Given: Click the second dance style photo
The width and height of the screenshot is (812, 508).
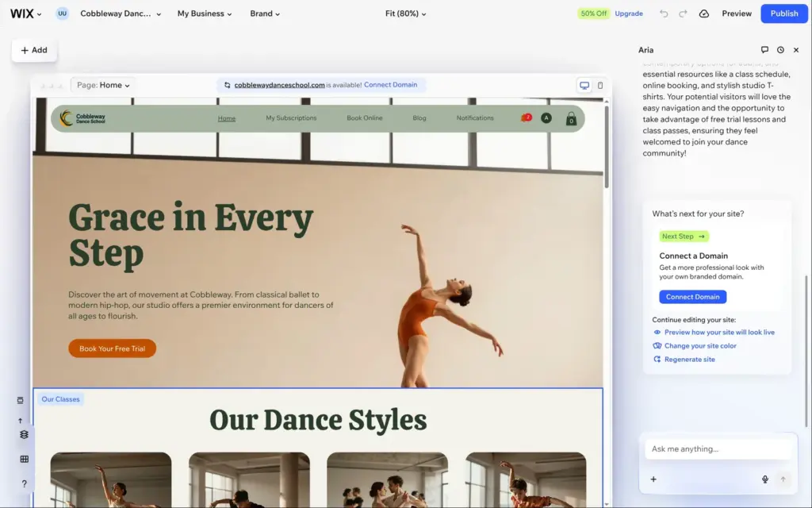Looking at the screenshot, I should click(x=249, y=479).
